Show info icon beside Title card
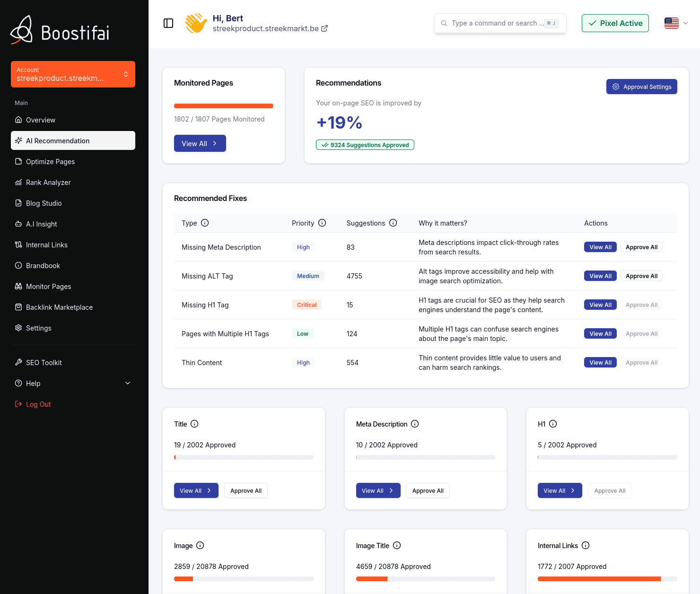Image resolution: width=700 pixels, height=594 pixels. tap(194, 424)
